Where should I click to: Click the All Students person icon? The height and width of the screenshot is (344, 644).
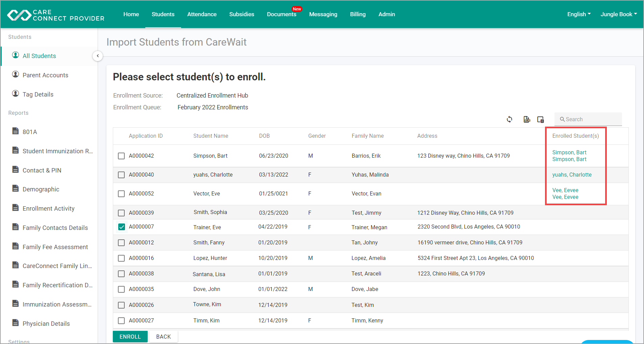(16, 55)
